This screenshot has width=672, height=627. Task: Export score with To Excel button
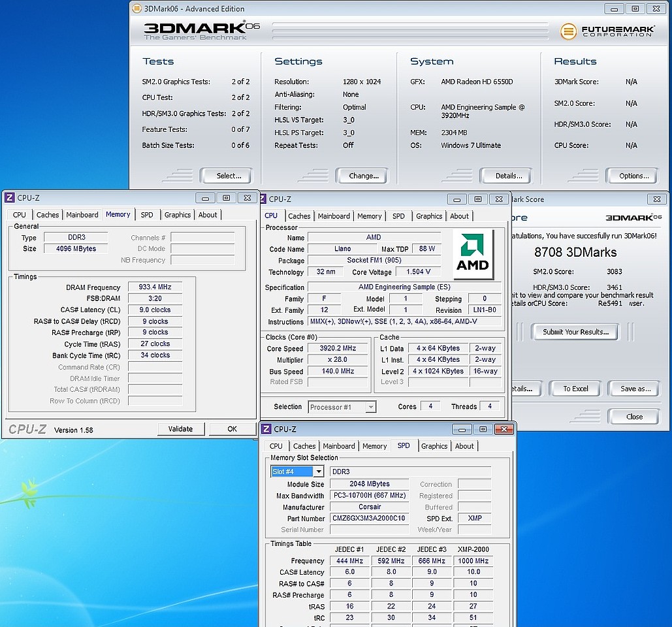pos(575,389)
